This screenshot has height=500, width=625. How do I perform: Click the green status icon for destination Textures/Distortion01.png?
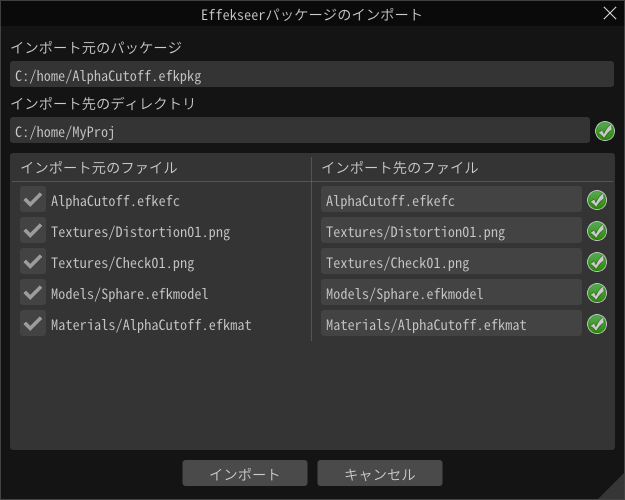coord(597,231)
